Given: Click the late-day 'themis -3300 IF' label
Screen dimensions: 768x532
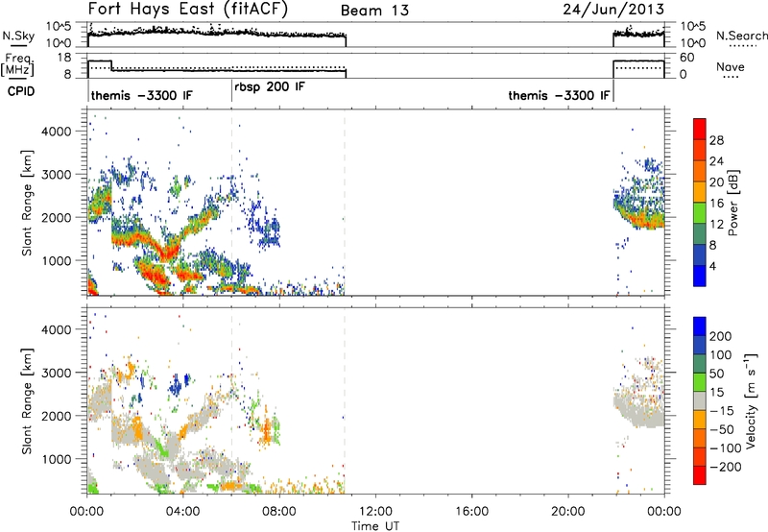Looking at the screenshot, I should (560, 95).
